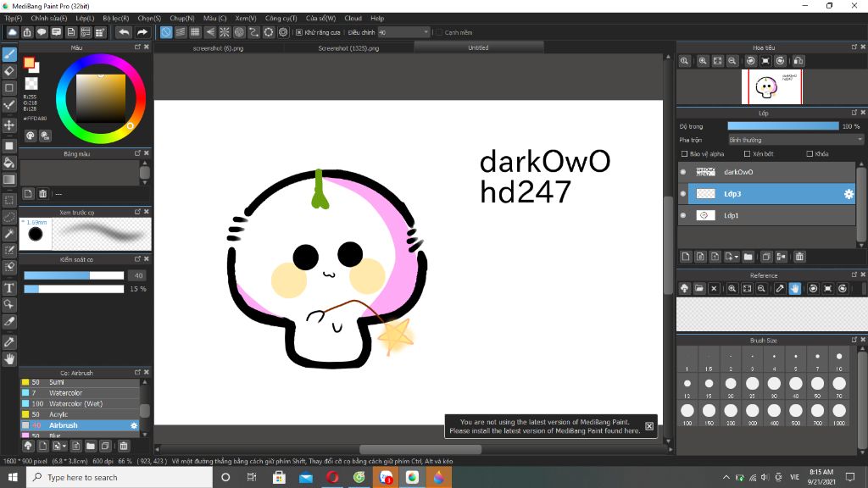Toggle the parallel lines snap guide
This screenshot has width=868, height=488.
[x=181, y=33]
